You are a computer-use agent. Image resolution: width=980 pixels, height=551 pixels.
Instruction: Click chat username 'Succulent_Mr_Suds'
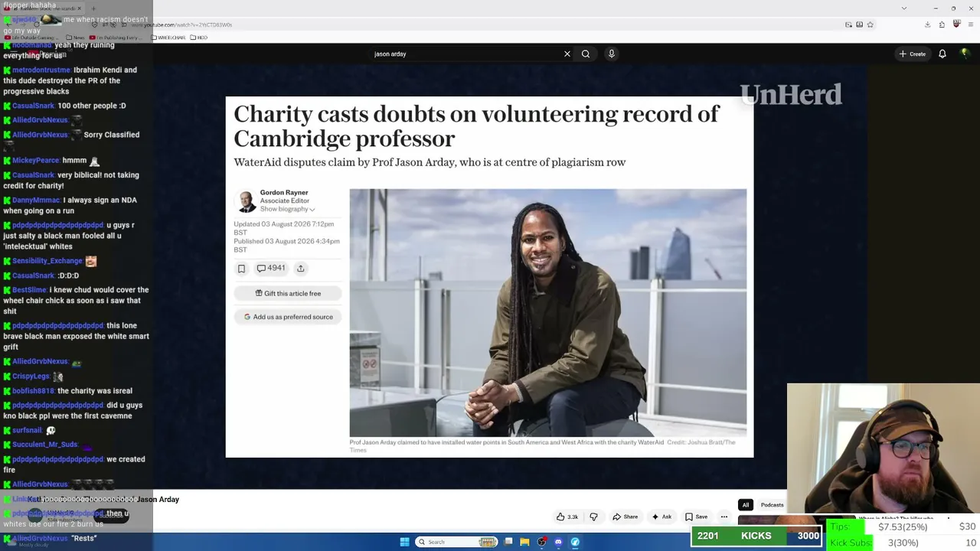tap(45, 445)
